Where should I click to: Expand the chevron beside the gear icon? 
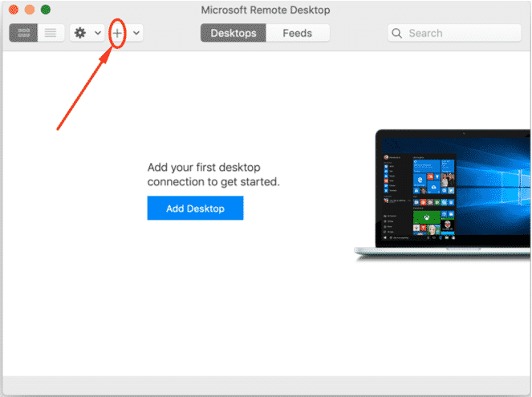[98, 33]
